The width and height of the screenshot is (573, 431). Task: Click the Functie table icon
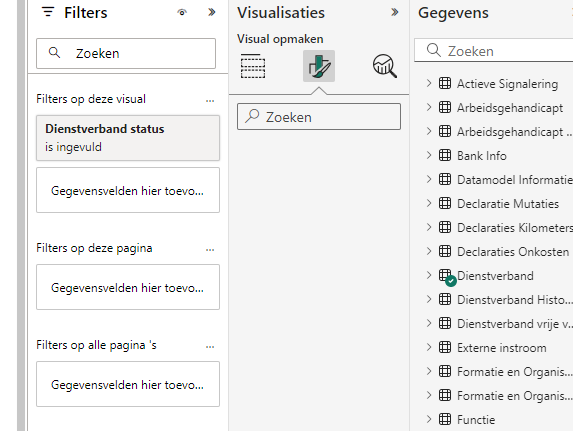click(x=445, y=419)
